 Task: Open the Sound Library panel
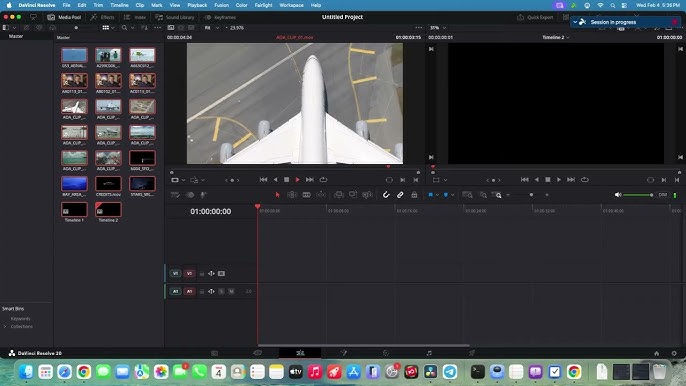[x=175, y=17]
